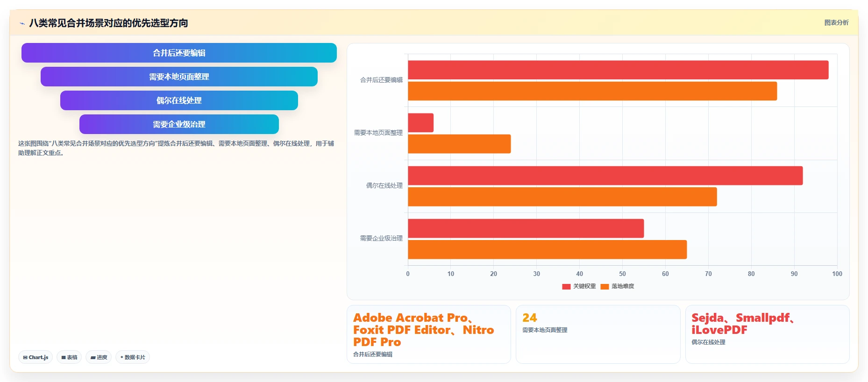Click the 进度 tag chip
Image resolution: width=868 pixels, height=382 pixels.
99,357
